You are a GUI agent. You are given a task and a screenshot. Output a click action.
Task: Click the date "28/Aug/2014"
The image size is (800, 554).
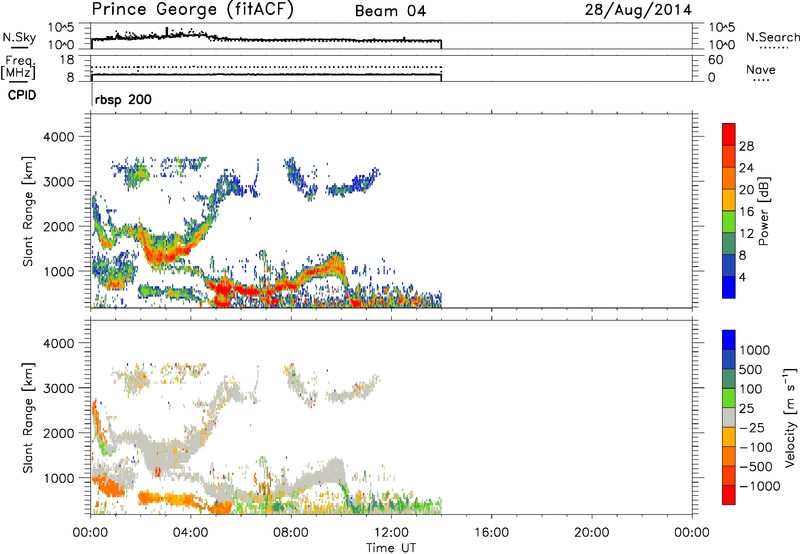(638, 10)
